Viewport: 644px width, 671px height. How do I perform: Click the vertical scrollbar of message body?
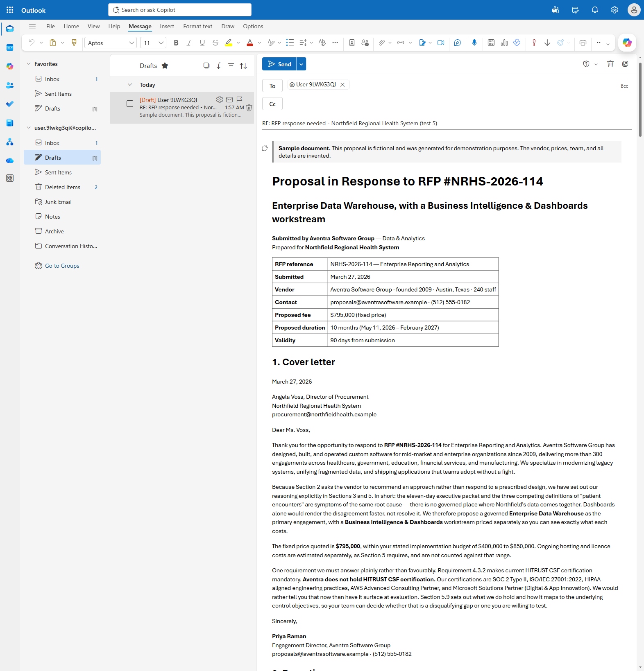click(x=640, y=100)
